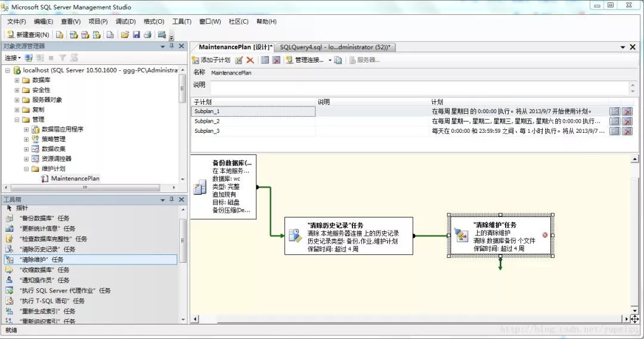Expand the 数据库 tree node
The height and width of the screenshot is (339, 644).
[17, 80]
